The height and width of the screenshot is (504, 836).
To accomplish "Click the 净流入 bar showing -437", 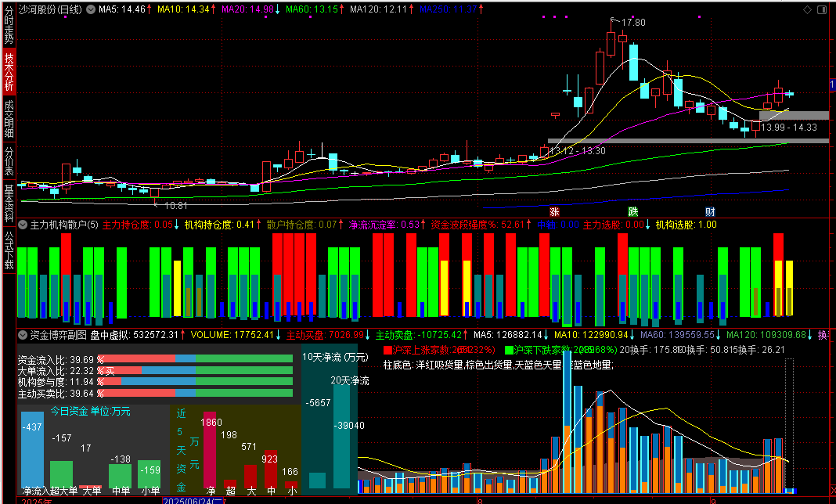I will coord(32,449).
